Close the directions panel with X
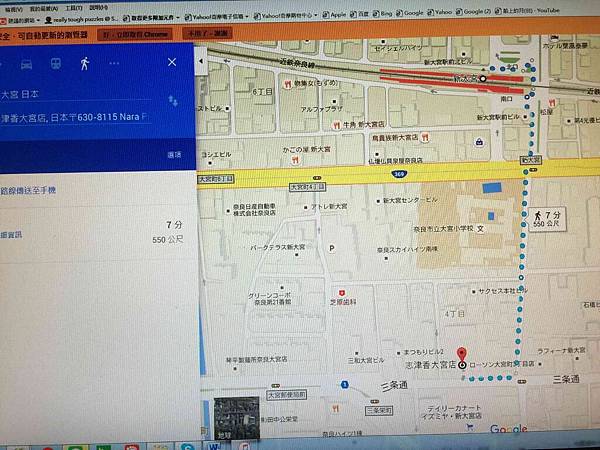Screen dimensions: 600x450 pos(172,62)
